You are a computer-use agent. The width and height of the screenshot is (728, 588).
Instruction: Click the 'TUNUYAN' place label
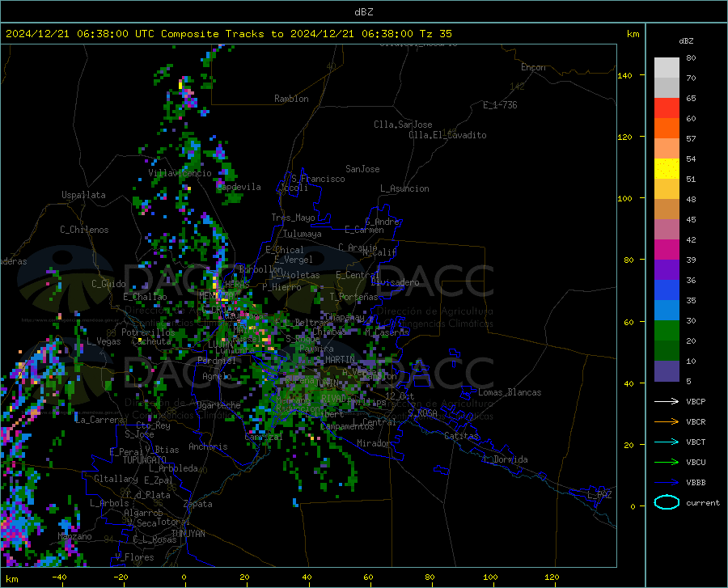coord(188,534)
